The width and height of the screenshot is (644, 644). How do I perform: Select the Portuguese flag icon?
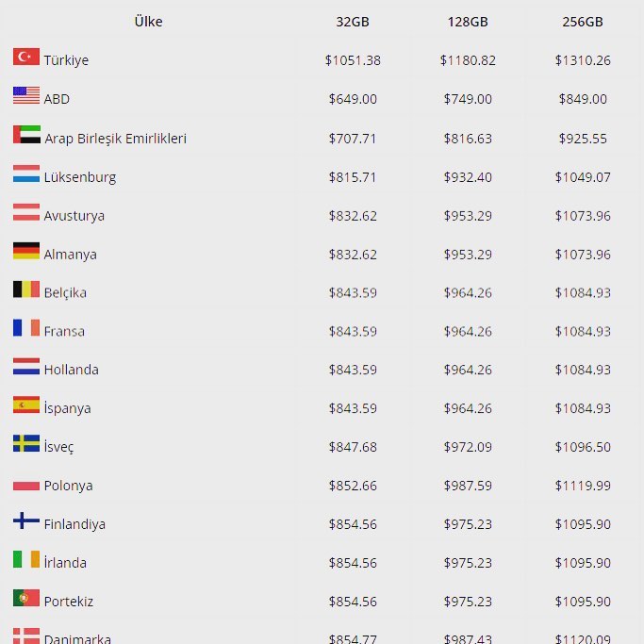coord(26,598)
